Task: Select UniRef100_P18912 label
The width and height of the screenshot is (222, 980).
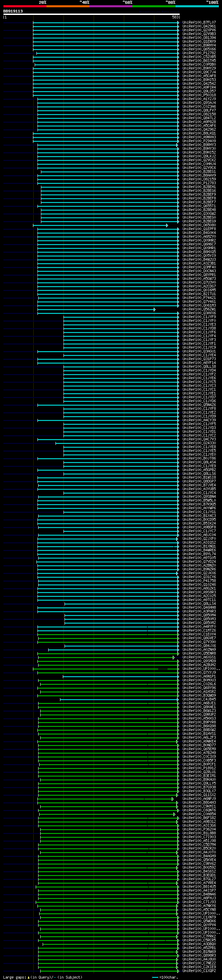Action: click(199, 768)
